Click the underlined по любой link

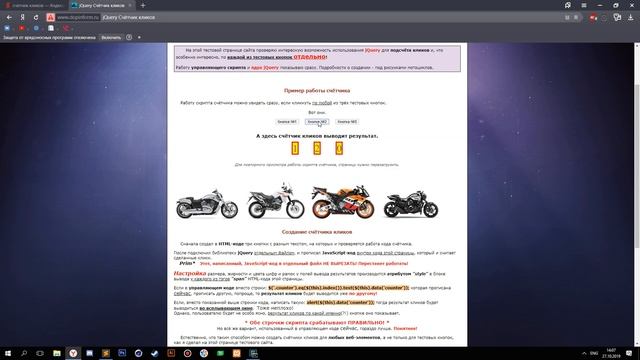[322, 103]
